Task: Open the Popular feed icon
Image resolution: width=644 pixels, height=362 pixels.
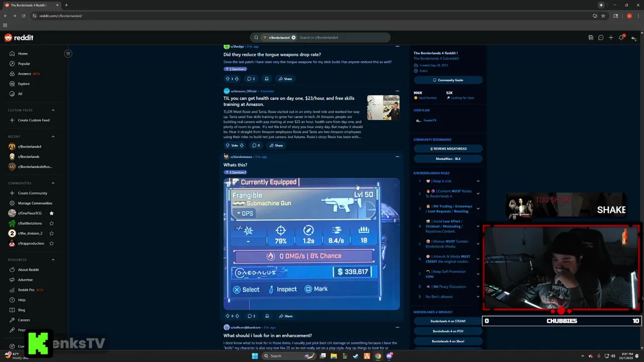Action: click(12, 64)
